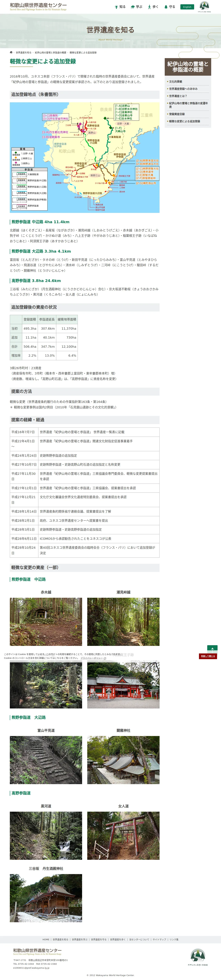Click the footer mountain emblem logo

(198, 957)
